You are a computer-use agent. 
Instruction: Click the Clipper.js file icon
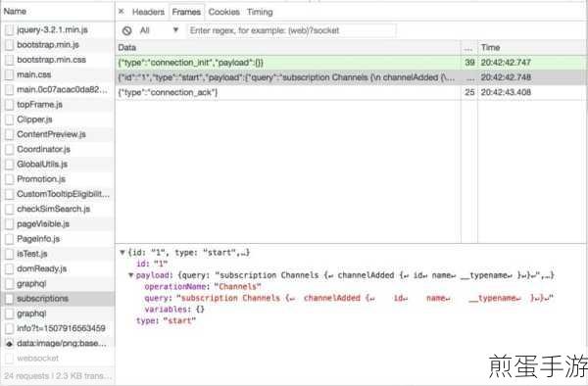(x=9, y=120)
